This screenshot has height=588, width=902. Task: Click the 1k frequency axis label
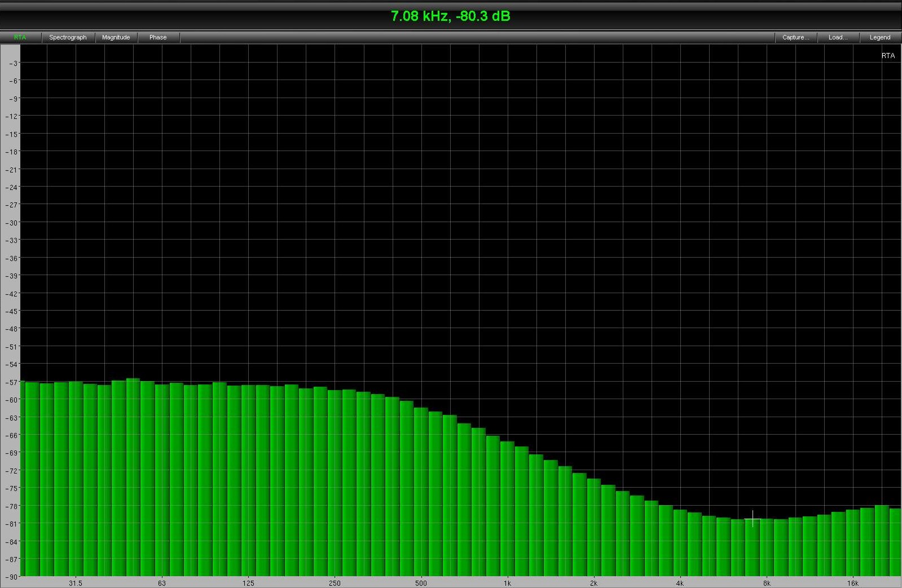click(507, 583)
